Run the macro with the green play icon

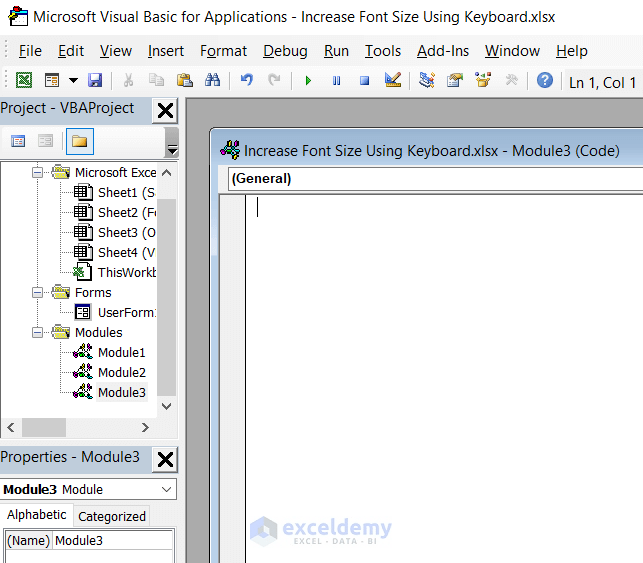[x=308, y=81]
